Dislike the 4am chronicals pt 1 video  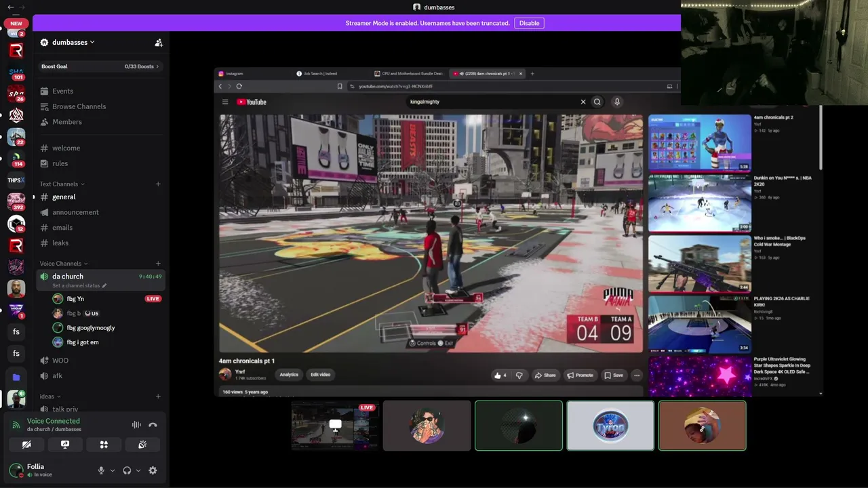[519, 375]
